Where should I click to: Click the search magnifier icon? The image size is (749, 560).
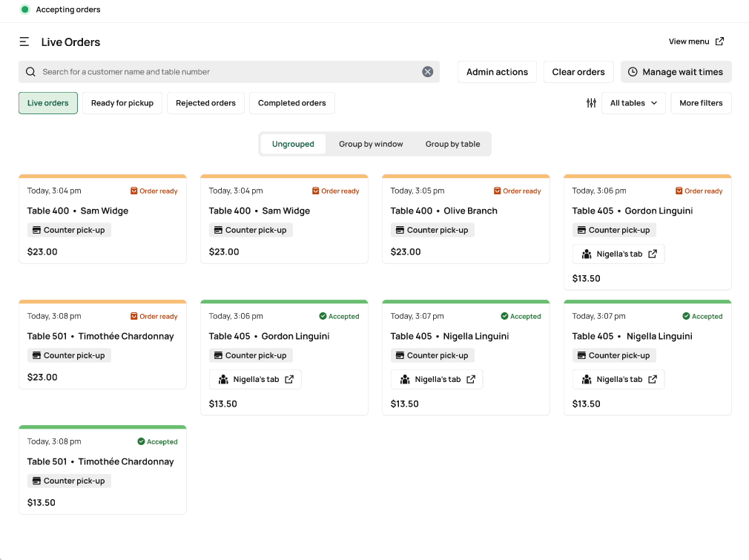30,72
